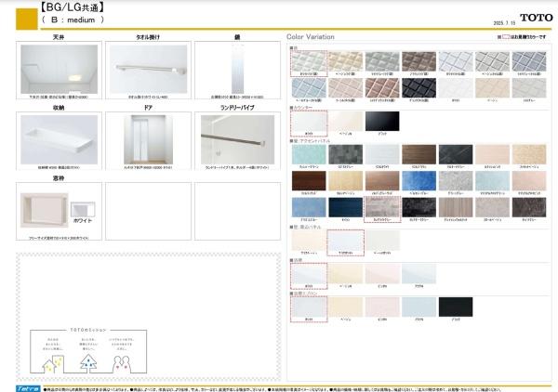Click the small ホワイト window frame swatch

(x=83, y=209)
